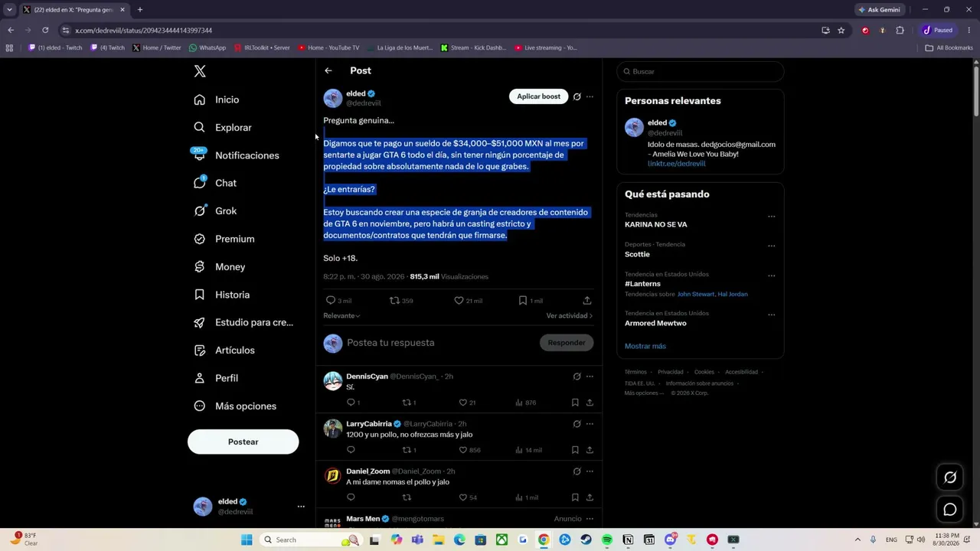Open the floating chat messages button
980x551 pixels.
click(950, 510)
